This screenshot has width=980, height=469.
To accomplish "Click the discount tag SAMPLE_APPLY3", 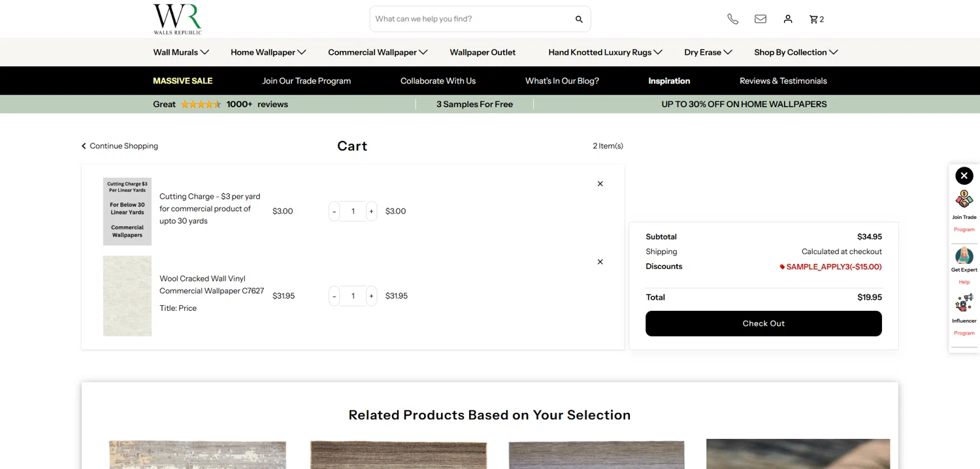I will coord(831,267).
